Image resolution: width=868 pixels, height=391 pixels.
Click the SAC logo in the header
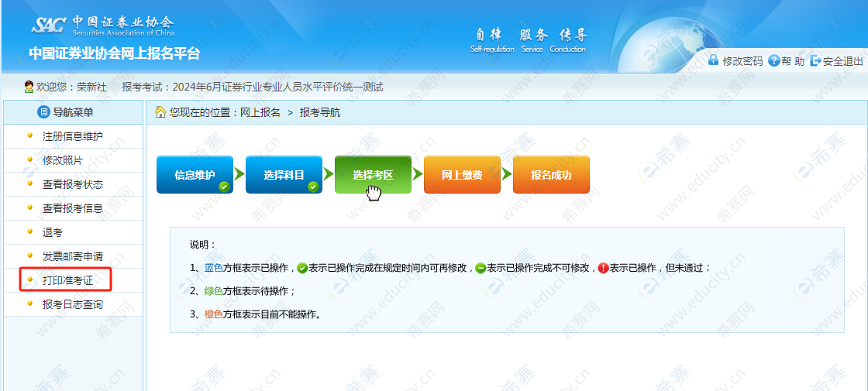pos(49,24)
